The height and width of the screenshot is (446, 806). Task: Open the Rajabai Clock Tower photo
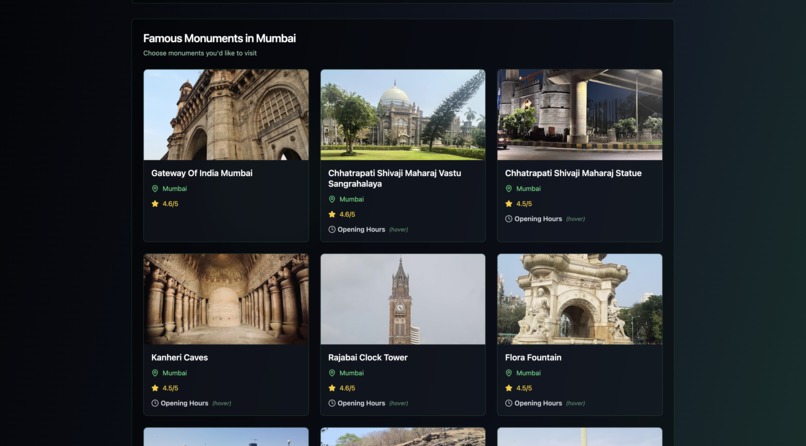pos(403,299)
